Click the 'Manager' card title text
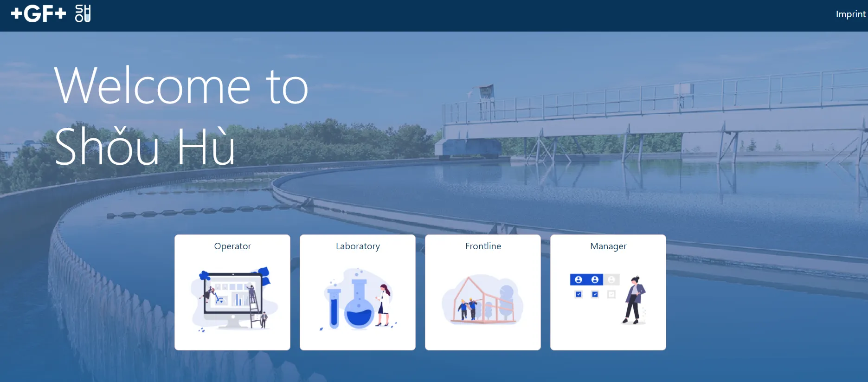 point(608,246)
